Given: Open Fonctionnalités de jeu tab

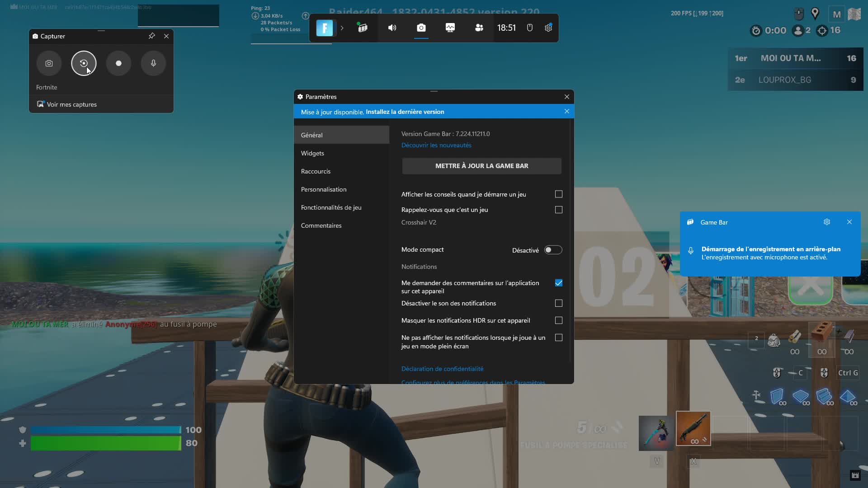Looking at the screenshot, I should [x=341, y=207].
